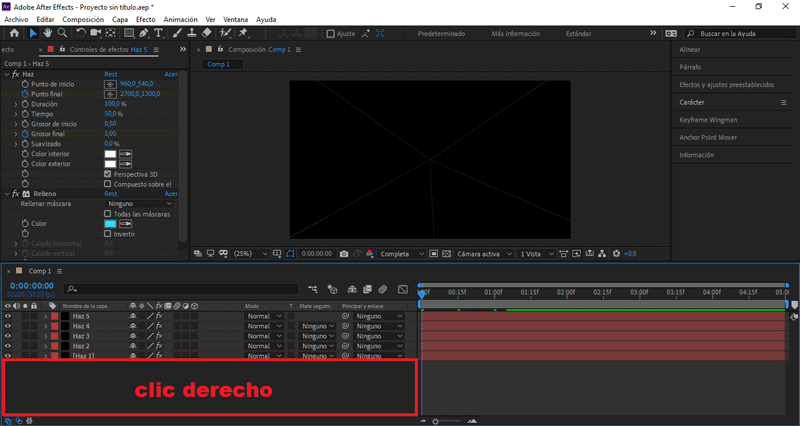Uncheck the Perspectiva 3D checkbox
Image resolution: width=800 pixels, height=426 pixels.
coord(108,173)
